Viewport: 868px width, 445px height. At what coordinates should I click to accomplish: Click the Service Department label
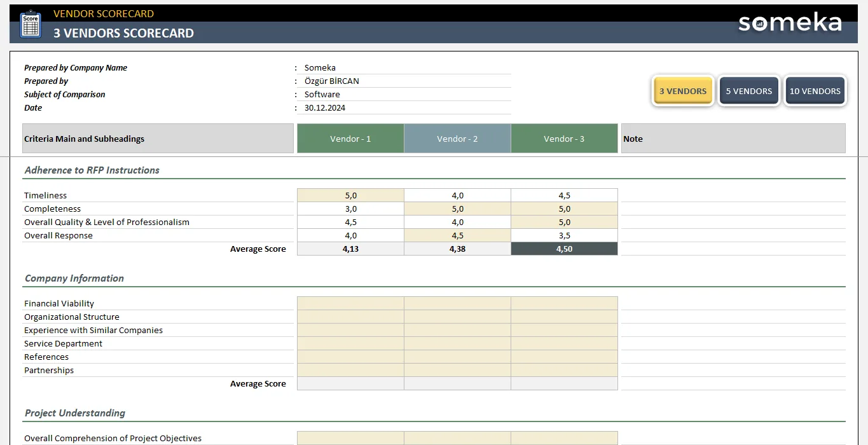tap(63, 343)
